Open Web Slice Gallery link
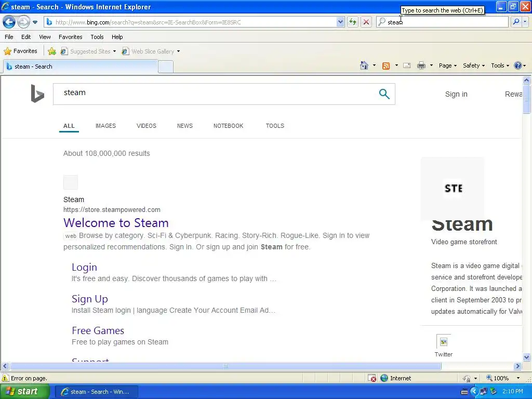This screenshot has height=399, width=532. tap(148, 51)
